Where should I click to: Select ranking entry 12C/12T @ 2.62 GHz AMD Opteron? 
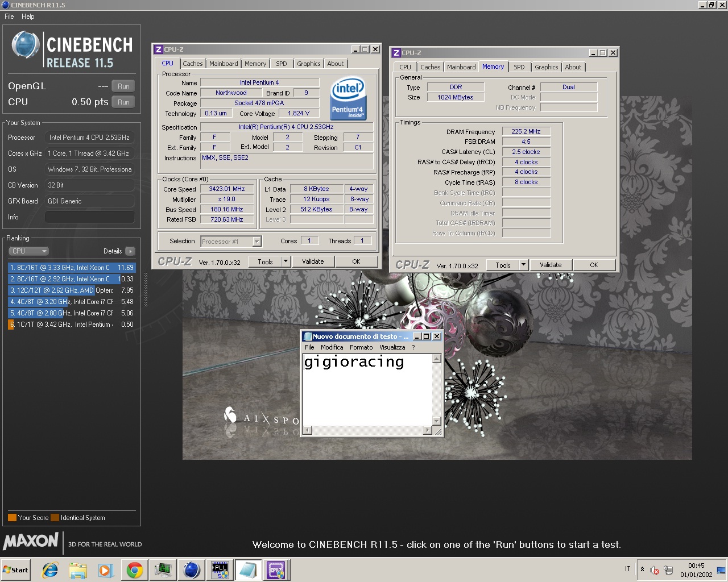[x=72, y=290]
